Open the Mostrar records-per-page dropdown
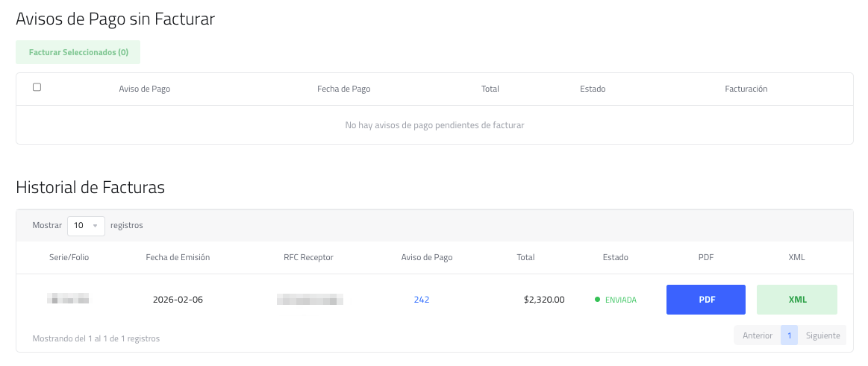 click(x=86, y=225)
